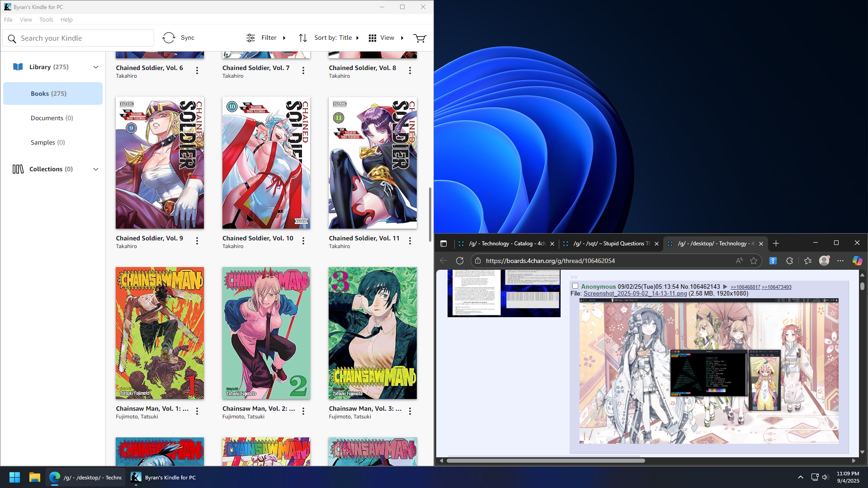Expand the Collections section chevron

tap(96, 169)
